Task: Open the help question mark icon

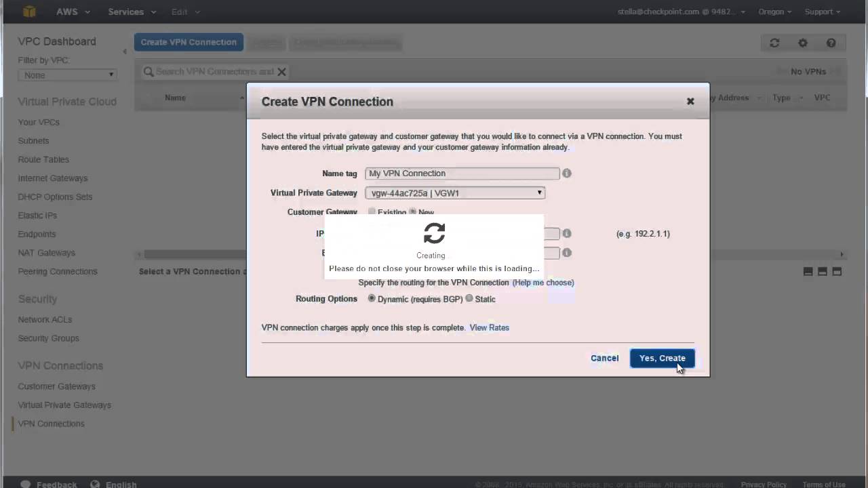Action: (831, 43)
